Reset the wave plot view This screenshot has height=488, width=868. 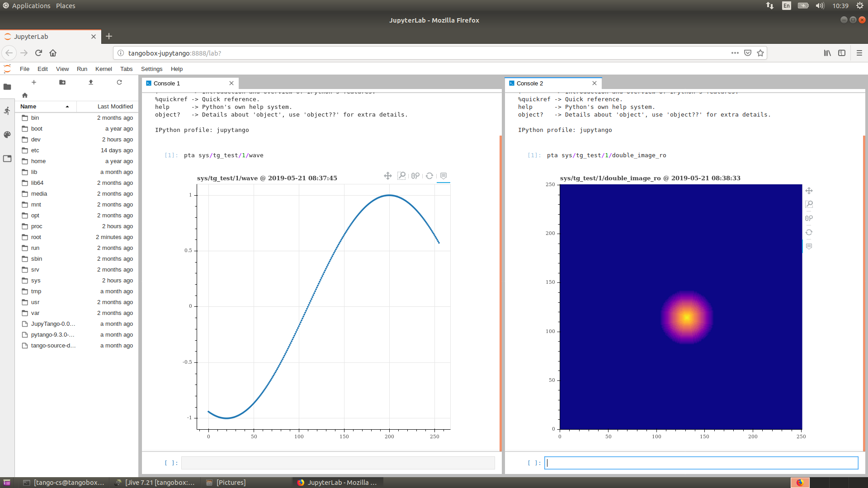(x=429, y=176)
